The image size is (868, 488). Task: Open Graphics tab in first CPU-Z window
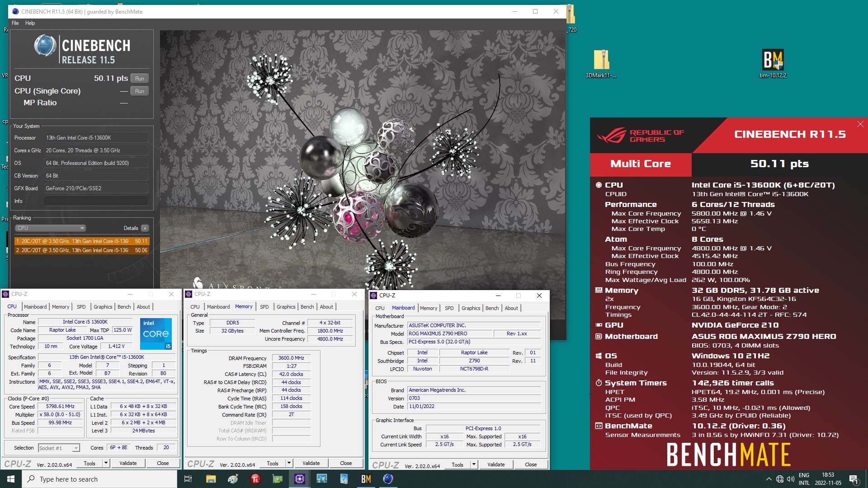(x=103, y=307)
